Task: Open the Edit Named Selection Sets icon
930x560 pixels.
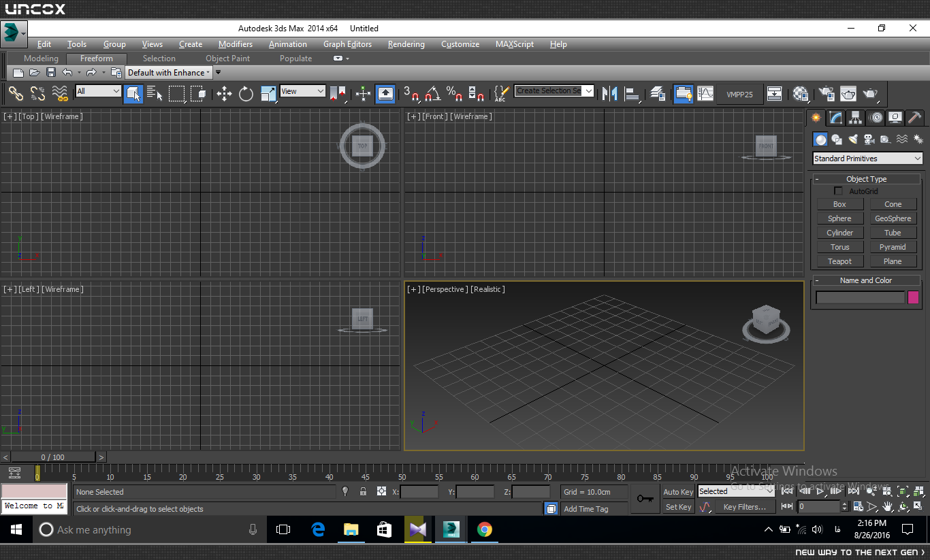Action: click(x=502, y=94)
